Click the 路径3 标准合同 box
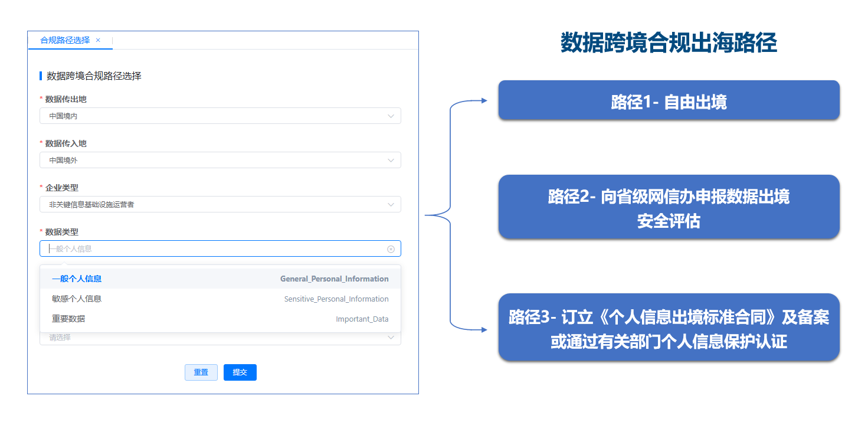This screenshot has height=422, width=868. pyautogui.click(x=669, y=328)
